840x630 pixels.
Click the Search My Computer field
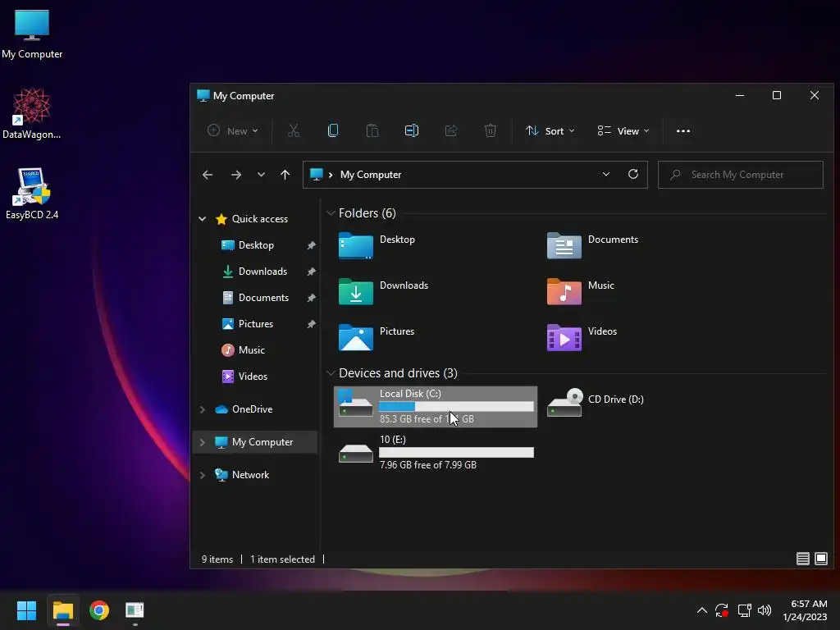[x=741, y=175]
